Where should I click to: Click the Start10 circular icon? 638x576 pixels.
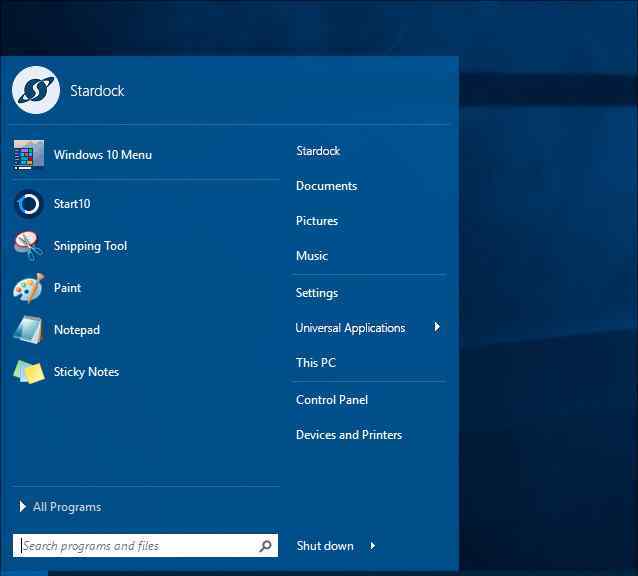28,204
